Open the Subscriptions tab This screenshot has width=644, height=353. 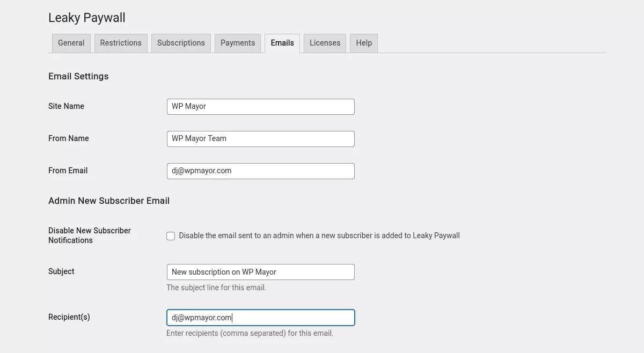pos(181,43)
